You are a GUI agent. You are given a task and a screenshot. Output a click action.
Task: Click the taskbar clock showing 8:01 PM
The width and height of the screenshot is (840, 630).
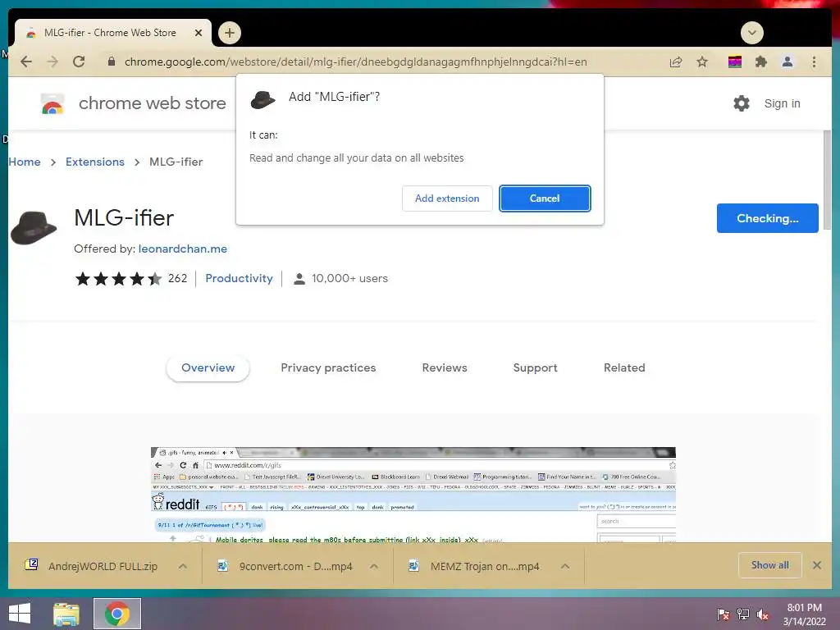coord(804,614)
